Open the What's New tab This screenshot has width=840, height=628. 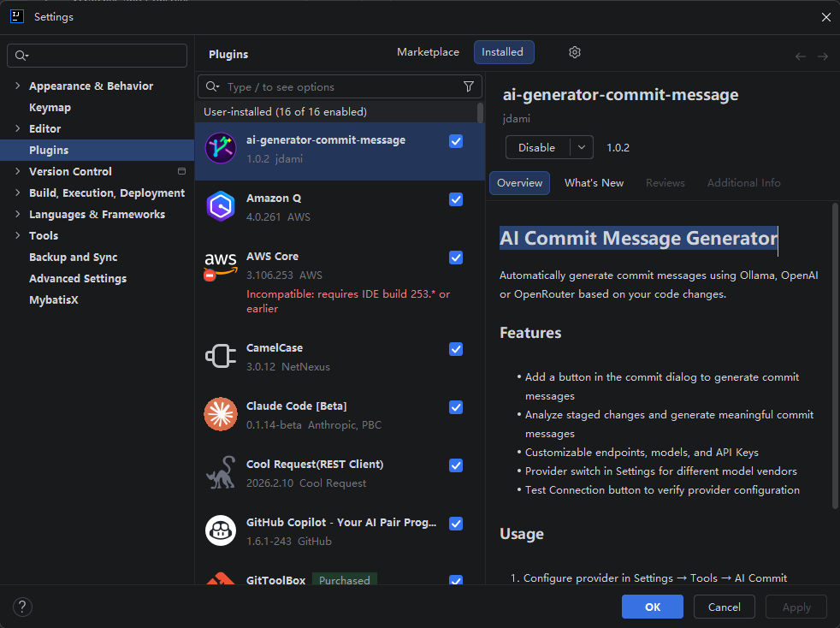click(x=594, y=183)
